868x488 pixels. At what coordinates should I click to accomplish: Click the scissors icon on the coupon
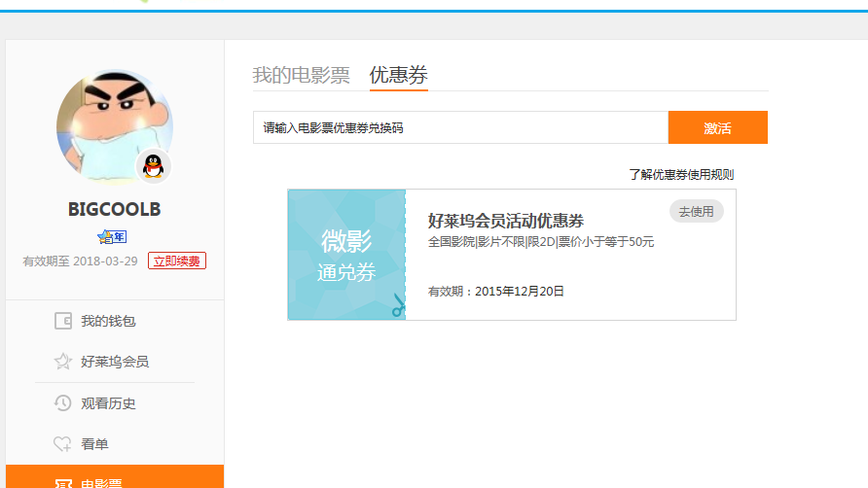click(x=399, y=305)
